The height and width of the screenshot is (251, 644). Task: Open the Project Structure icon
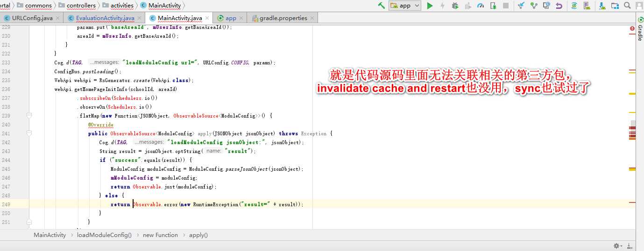(615, 6)
